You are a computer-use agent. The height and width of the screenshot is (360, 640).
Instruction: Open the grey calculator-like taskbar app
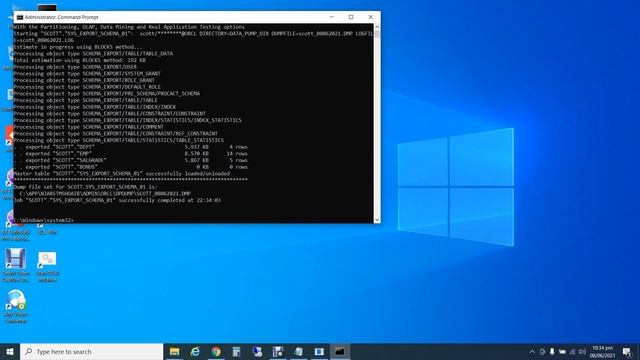point(236,351)
